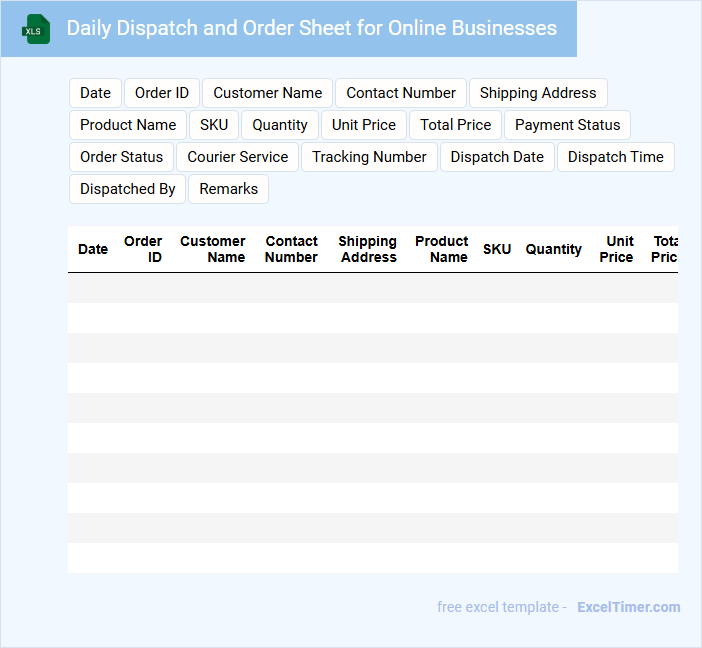Click the Payment Status tag
This screenshot has height=648, width=702.
567,125
